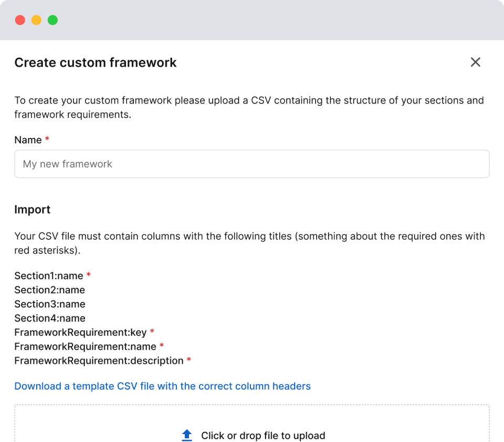Screen dimensions: 504x442
Task: Click the yellow window minimize dot
Action: click(x=36, y=20)
